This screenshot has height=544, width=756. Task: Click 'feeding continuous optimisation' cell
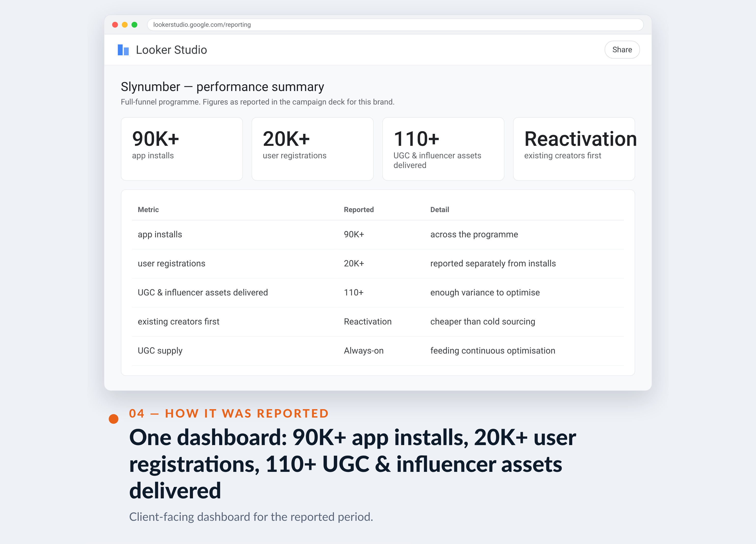(493, 351)
